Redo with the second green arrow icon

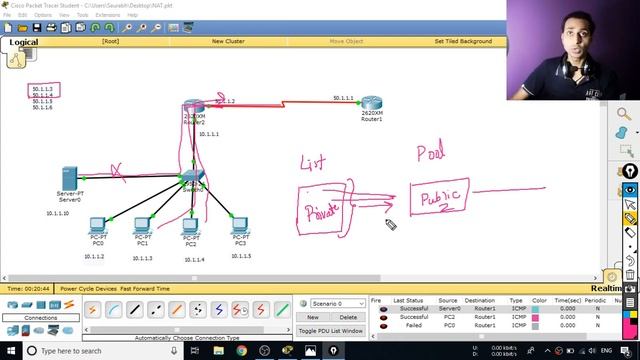coord(109,28)
